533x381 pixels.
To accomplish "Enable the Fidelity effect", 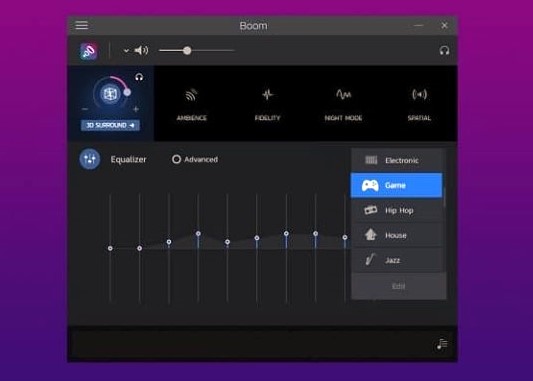I will 268,104.
